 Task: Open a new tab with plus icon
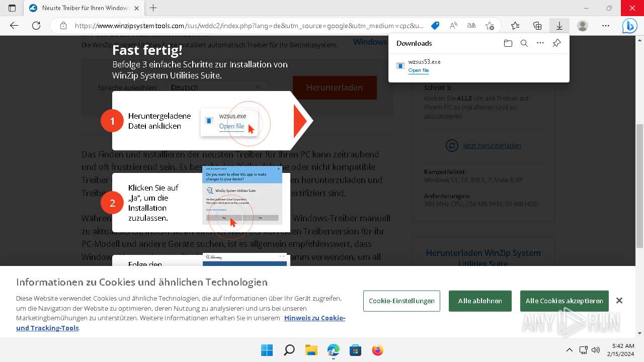point(153,8)
